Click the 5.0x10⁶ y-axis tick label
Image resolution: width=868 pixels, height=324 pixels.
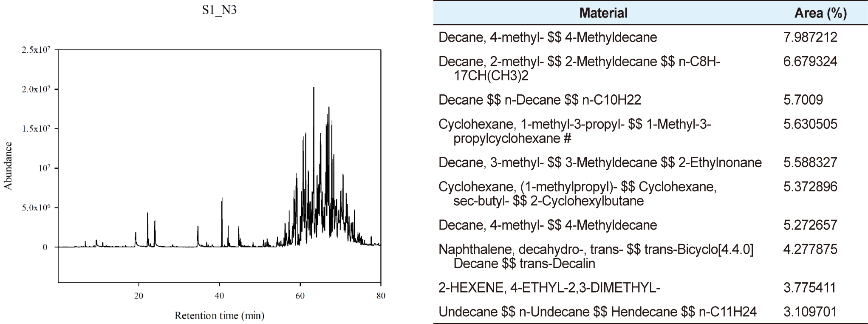tap(36, 207)
